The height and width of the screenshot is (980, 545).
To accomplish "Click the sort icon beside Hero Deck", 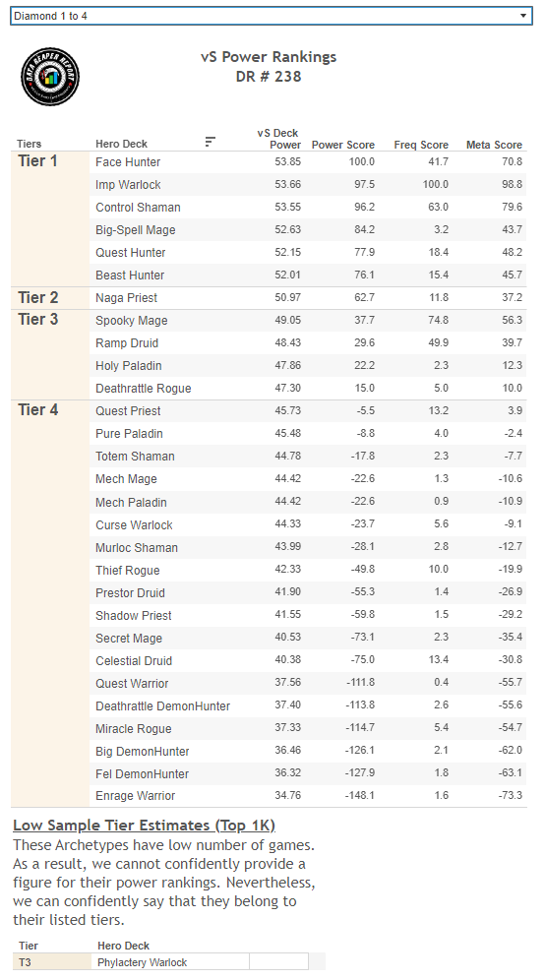I will pos(210,142).
